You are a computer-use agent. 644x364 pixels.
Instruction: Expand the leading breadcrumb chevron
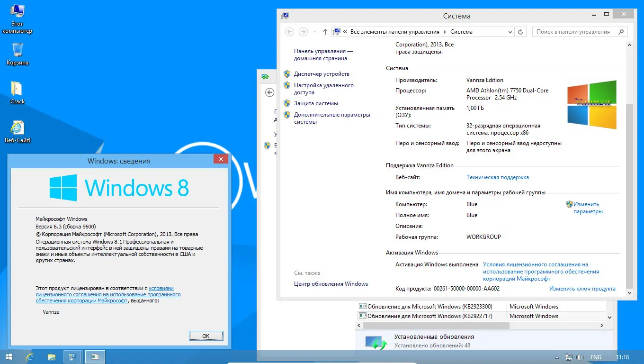click(x=345, y=32)
